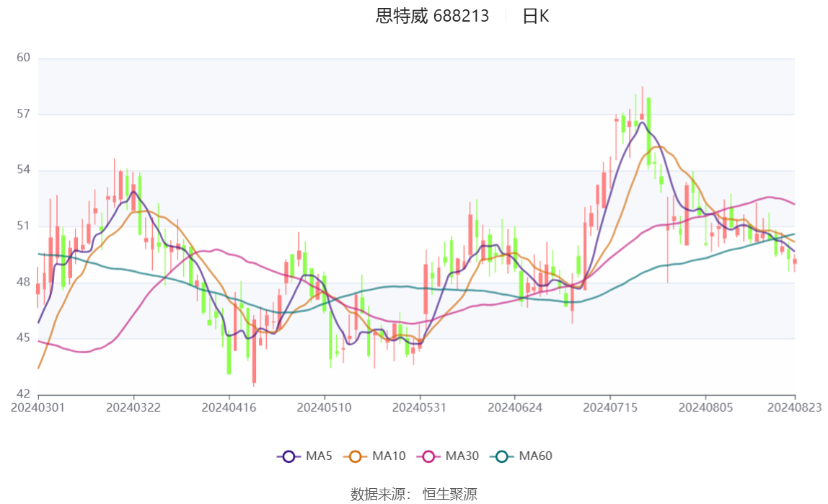Click x-axis date label 20240715
This screenshot has height=504, width=828.
(x=610, y=407)
